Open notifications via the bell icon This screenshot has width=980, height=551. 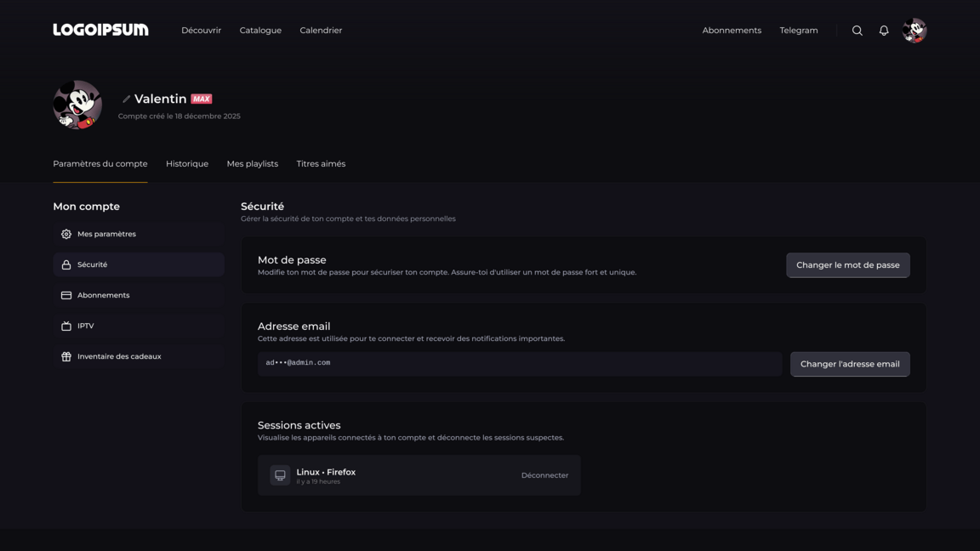(x=884, y=30)
